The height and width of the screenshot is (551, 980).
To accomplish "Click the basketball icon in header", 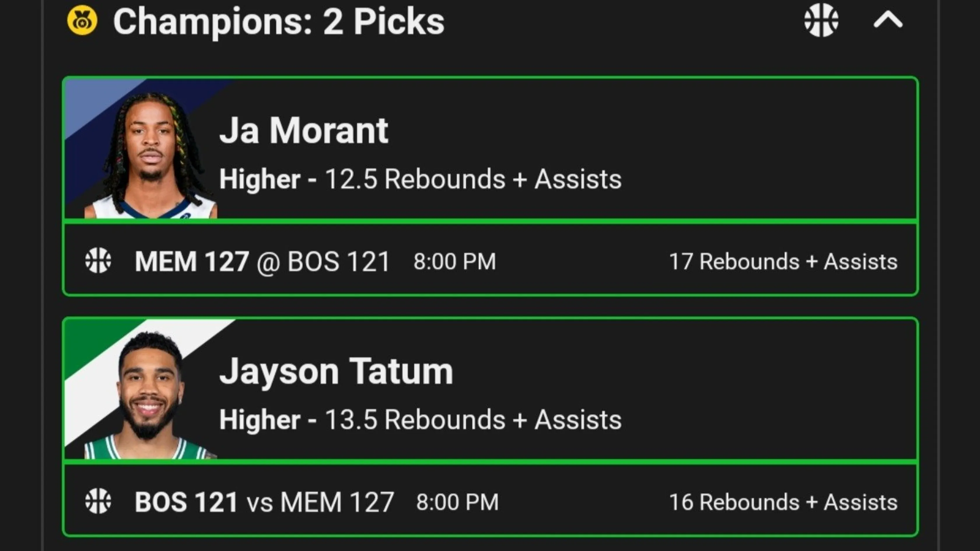I will click(821, 20).
